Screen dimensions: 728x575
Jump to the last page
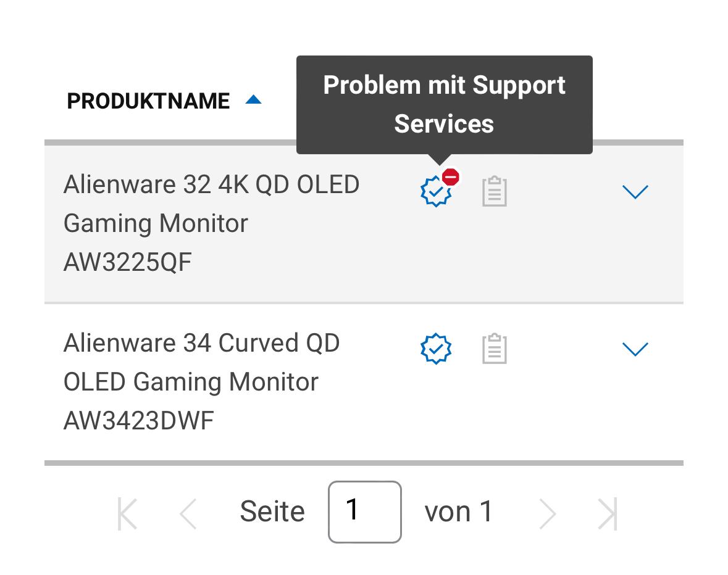click(608, 513)
